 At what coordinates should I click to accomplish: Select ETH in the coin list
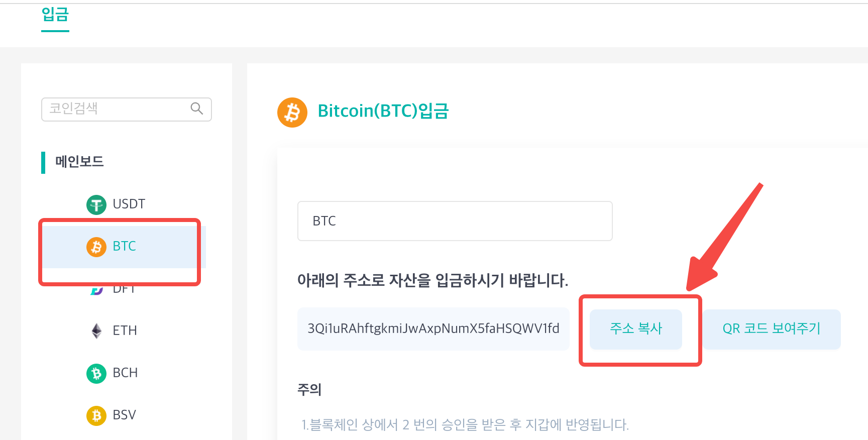pos(124,331)
